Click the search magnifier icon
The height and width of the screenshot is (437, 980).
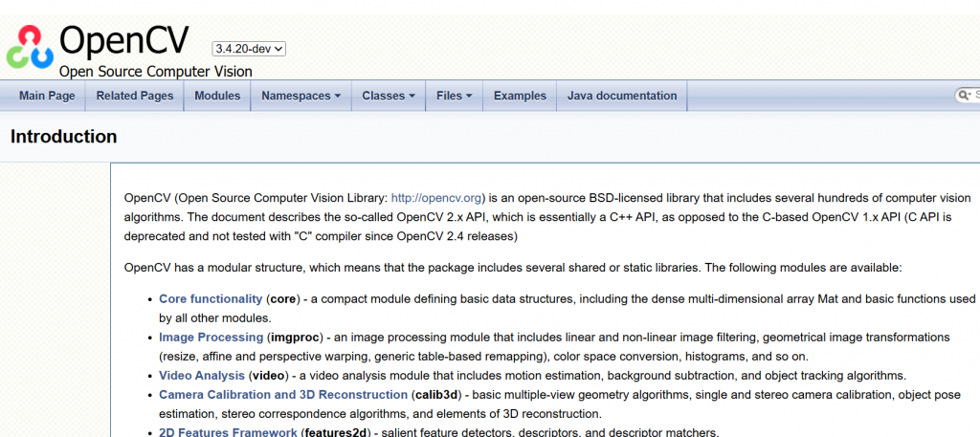coord(963,96)
